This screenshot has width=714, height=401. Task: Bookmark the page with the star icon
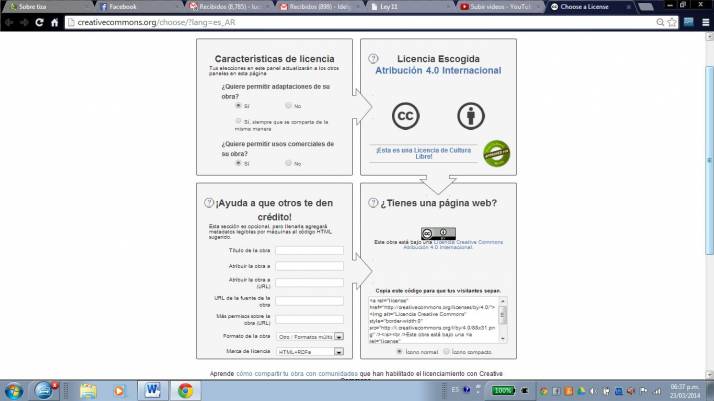[x=672, y=22]
